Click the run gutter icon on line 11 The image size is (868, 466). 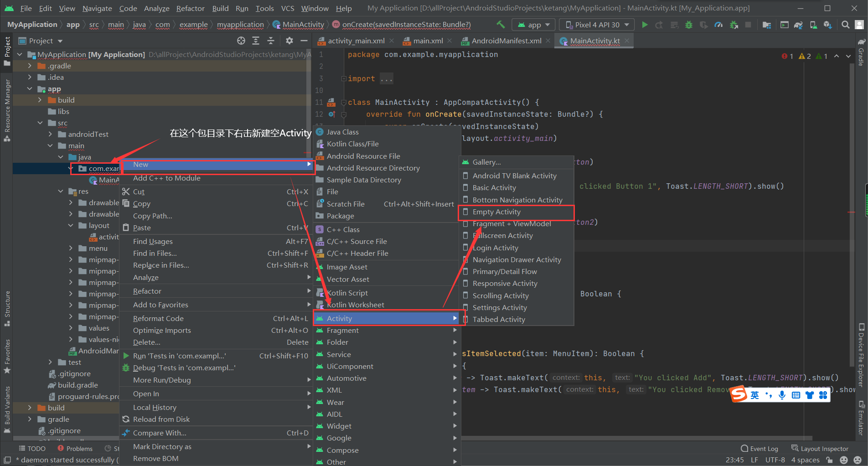(x=331, y=102)
